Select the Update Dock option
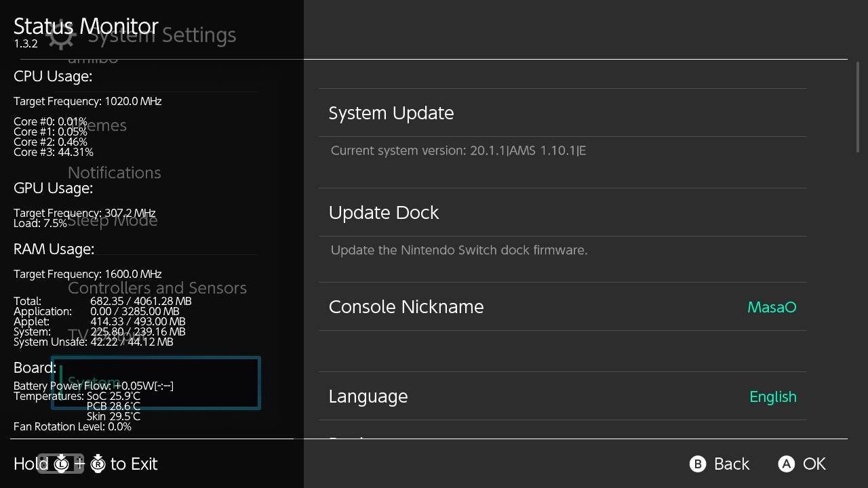The height and width of the screenshot is (488, 868). click(562, 212)
